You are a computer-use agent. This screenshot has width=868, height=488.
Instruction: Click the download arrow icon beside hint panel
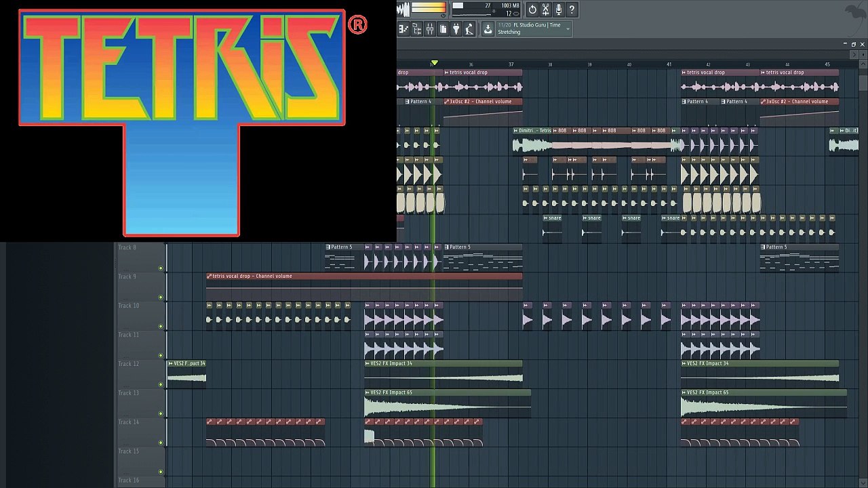pos(488,28)
